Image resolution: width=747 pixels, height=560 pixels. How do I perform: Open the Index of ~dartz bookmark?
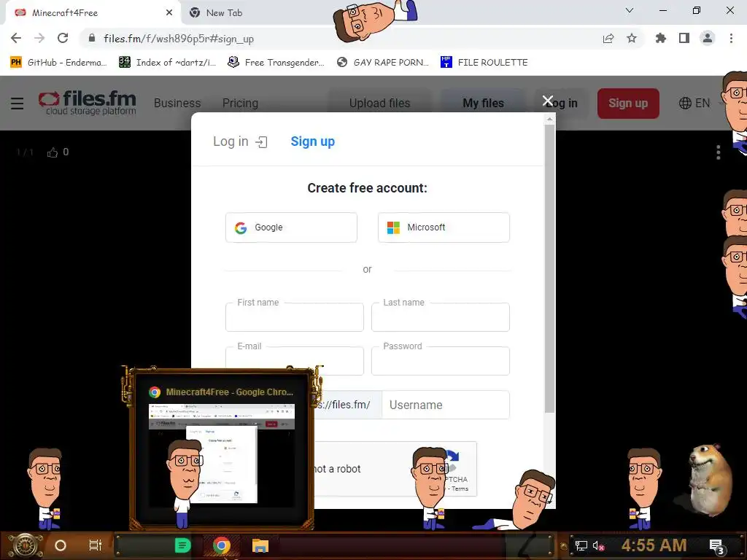[x=168, y=63]
